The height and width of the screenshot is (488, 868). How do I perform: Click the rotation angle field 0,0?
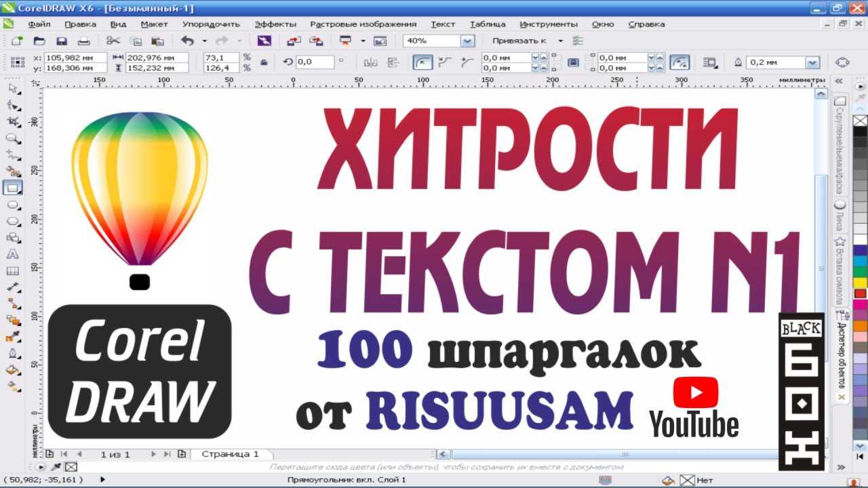point(315,62)
